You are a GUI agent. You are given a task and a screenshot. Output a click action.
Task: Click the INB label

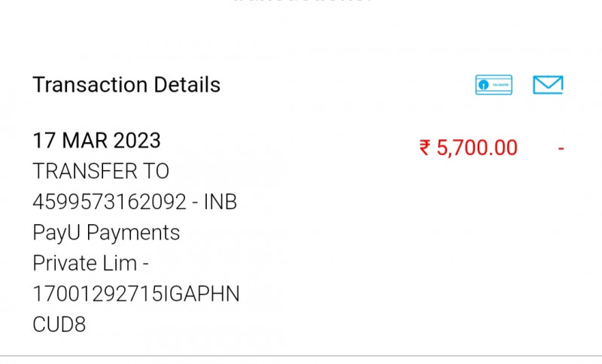coord(221,202)
